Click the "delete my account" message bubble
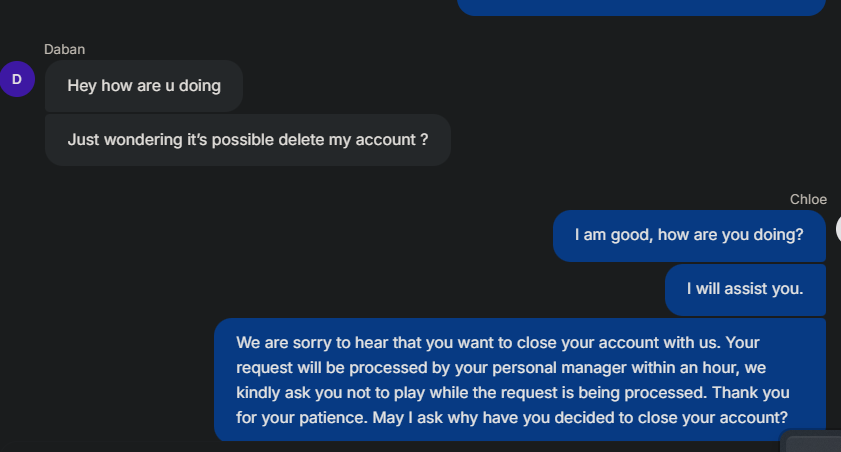The height and width of the screenshot is (452, 841). point(247,140)
